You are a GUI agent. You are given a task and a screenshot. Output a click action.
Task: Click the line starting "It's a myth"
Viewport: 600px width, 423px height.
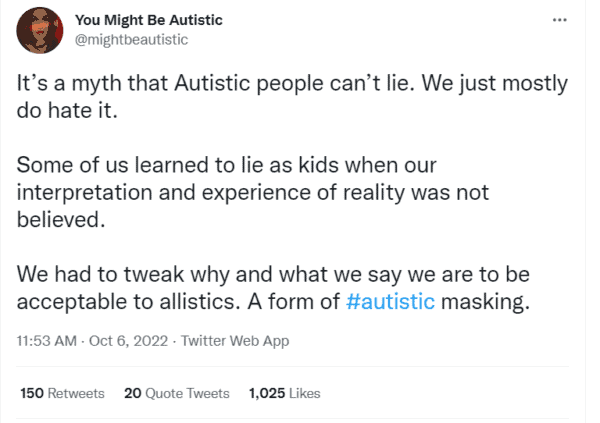click(292, 83)
